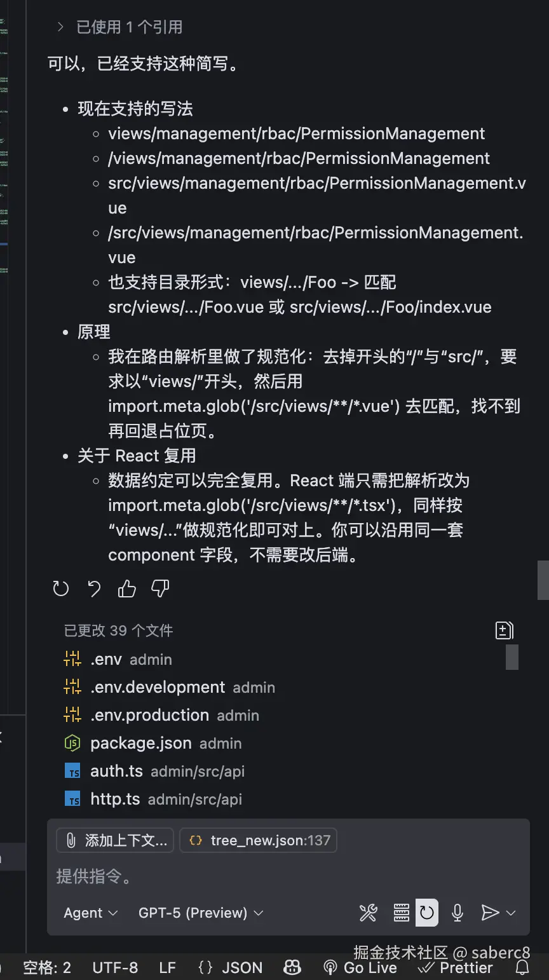Click the thumbs up feedback icon

[x=127, y=589]
